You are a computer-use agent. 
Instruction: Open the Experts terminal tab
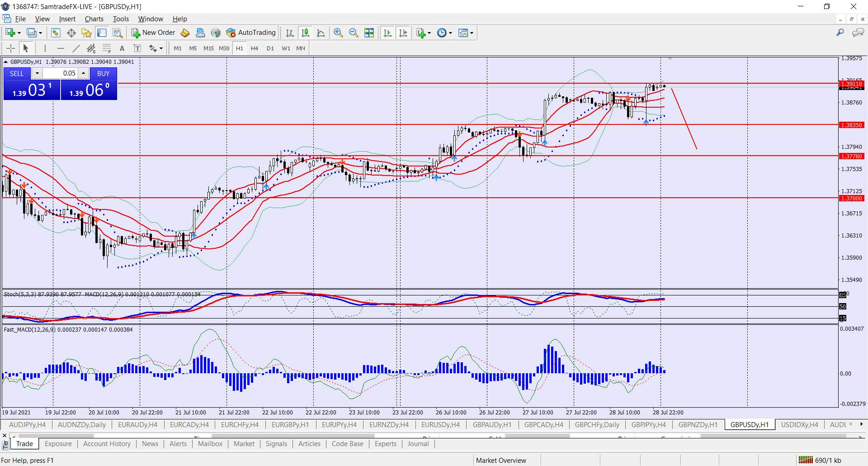pyautogui.click(x=385, y=444)
